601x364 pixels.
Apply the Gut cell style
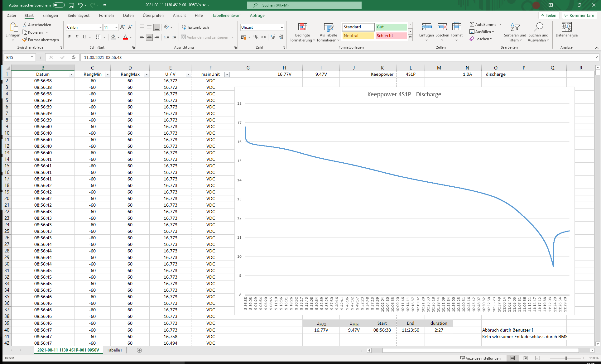point(391,27)
